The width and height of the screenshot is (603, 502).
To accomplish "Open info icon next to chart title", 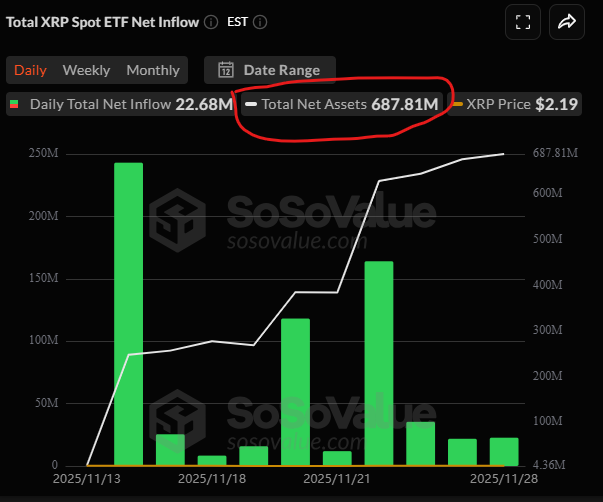I will [211, 22].
